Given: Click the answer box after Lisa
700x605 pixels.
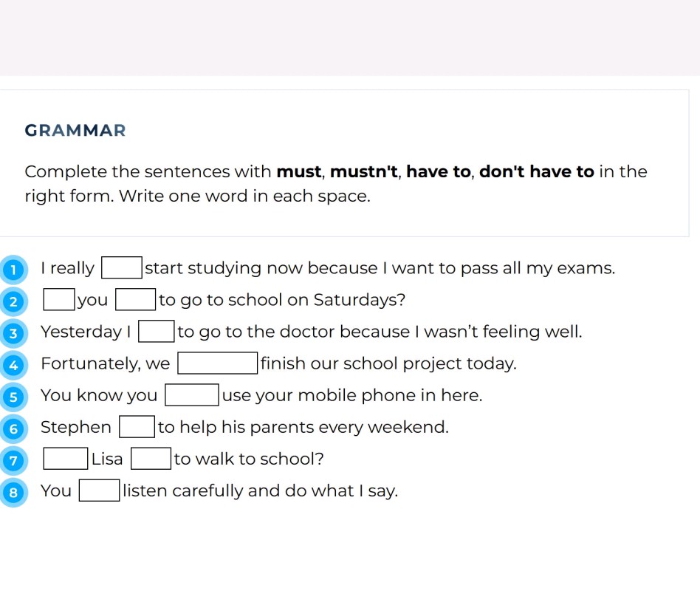Looking at the screenshot, I should pos(151,458).
